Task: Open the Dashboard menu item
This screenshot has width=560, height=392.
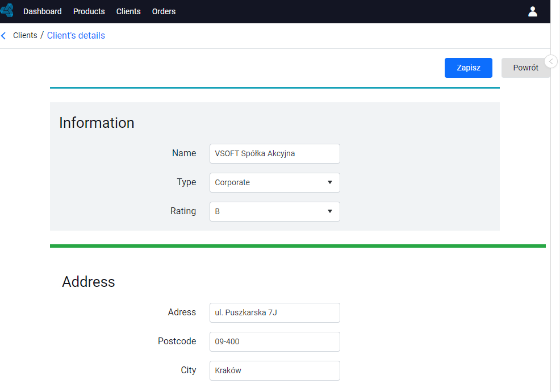Action: (43, 11)
